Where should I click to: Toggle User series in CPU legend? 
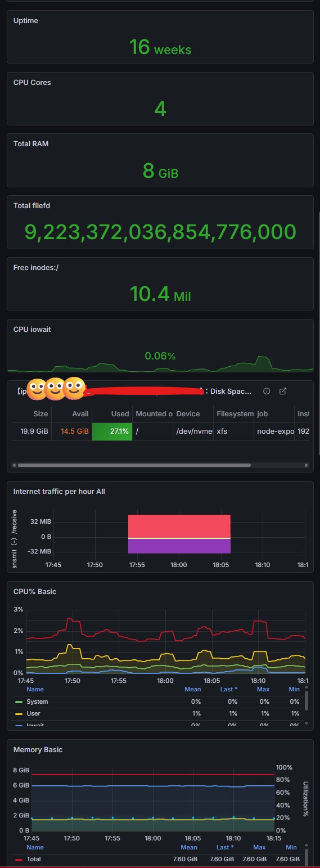34,713
